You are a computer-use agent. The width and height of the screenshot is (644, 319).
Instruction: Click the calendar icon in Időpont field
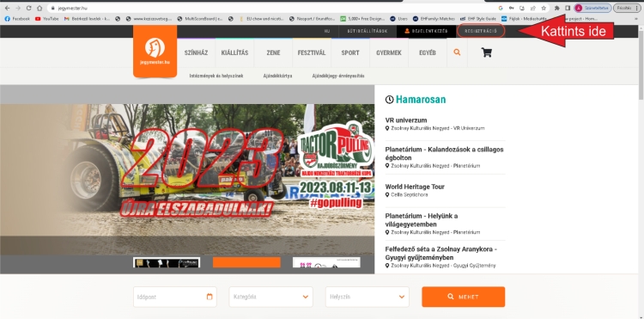[210, 297]
